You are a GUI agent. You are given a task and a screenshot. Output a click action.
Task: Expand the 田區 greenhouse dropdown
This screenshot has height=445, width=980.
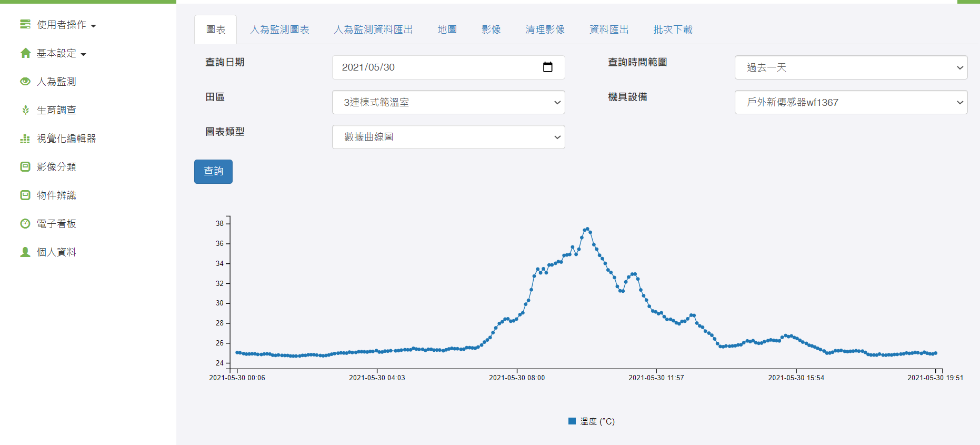448,102
